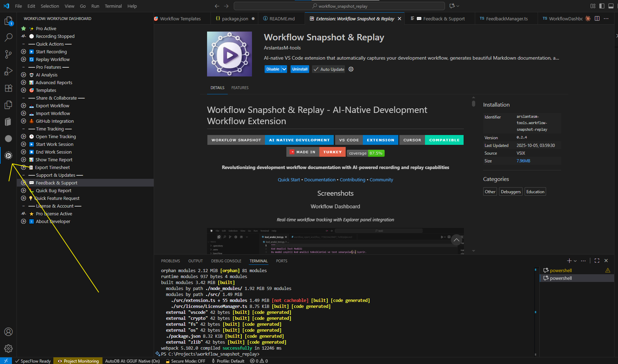Collapse the Support & Updates section
The width and height of the screenshot is (618, 364).
pyautogui.click(x=24, y=175)
